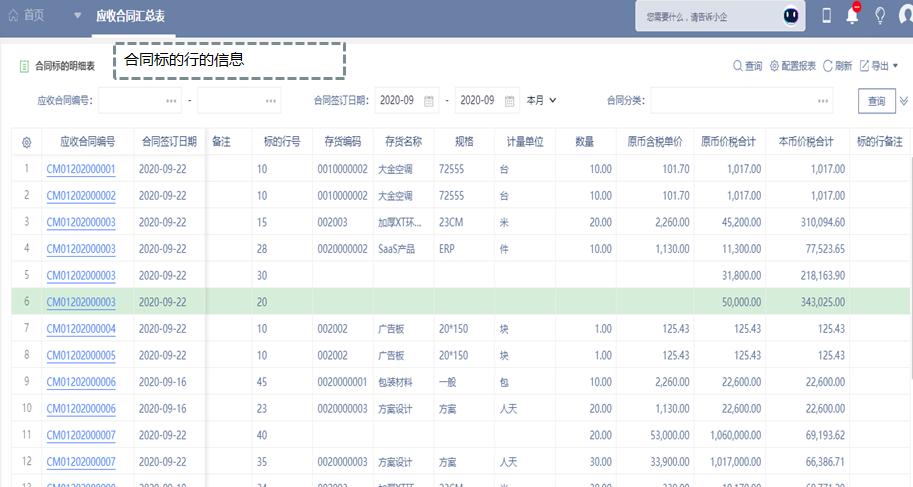The width and height of the screenshot is (913, 487).
Task: Switch to the 应收合同汇总表 tab
Action: (130, 16)
